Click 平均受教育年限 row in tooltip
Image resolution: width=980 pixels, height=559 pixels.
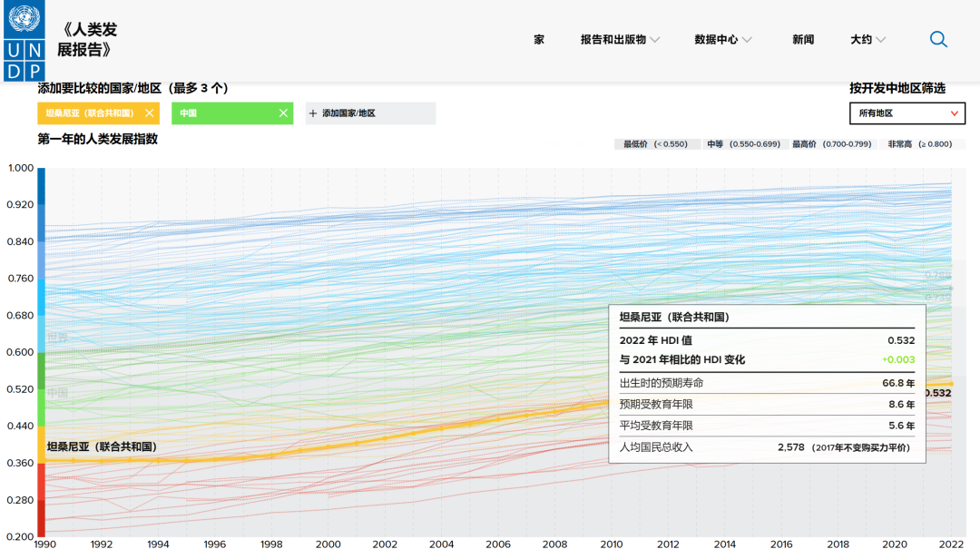point(767,426)
